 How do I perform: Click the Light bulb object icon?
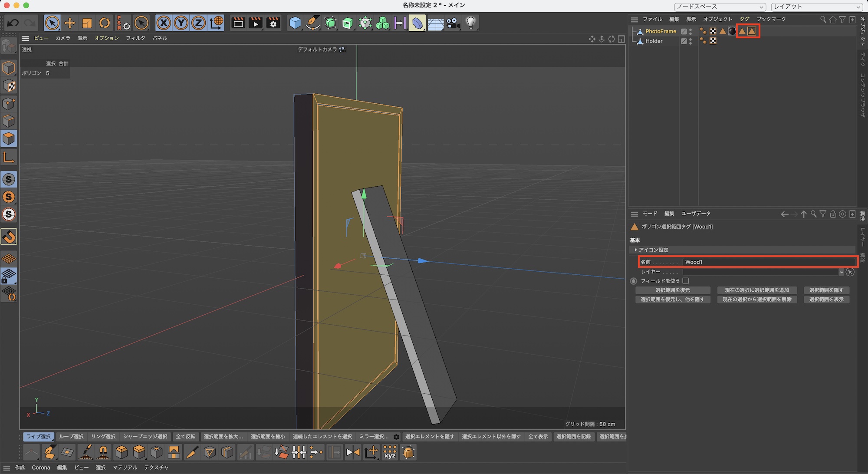(470, 23)
